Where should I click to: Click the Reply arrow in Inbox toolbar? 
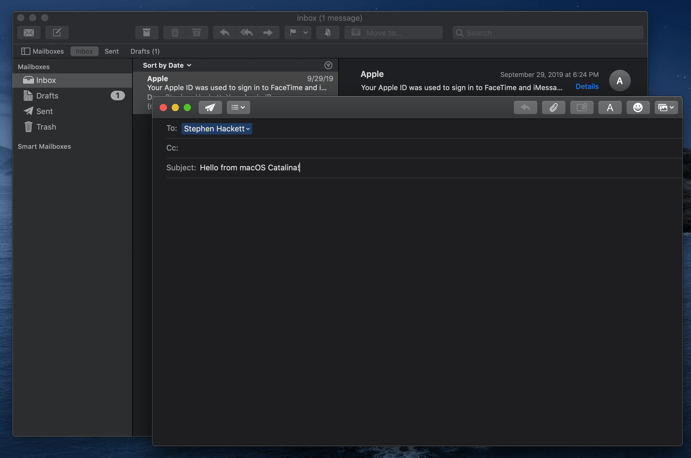(224, 33)
